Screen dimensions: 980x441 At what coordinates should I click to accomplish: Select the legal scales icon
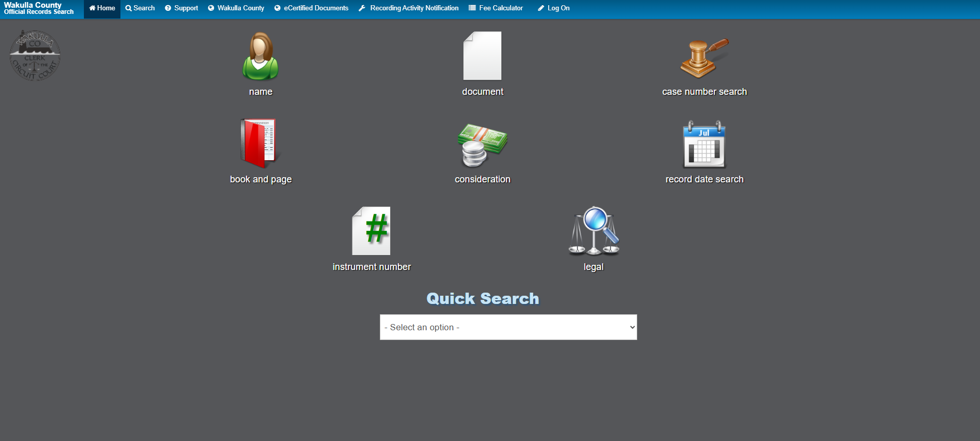tap(593, 231)
